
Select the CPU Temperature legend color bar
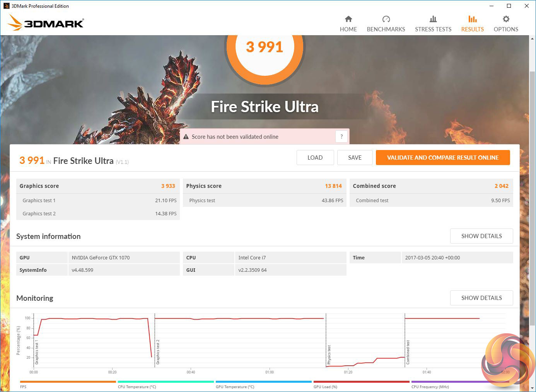(166, 382)
